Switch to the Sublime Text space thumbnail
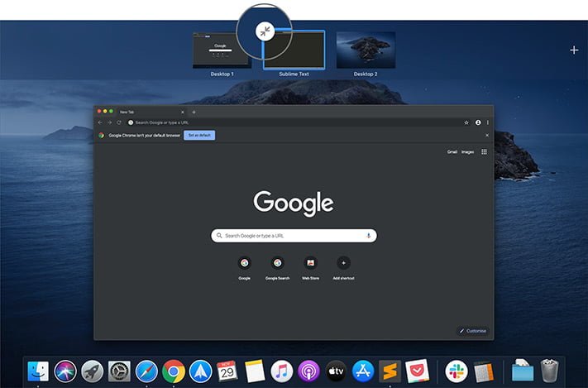Viewport: 588px width, 388px height. tap(294, 50)
